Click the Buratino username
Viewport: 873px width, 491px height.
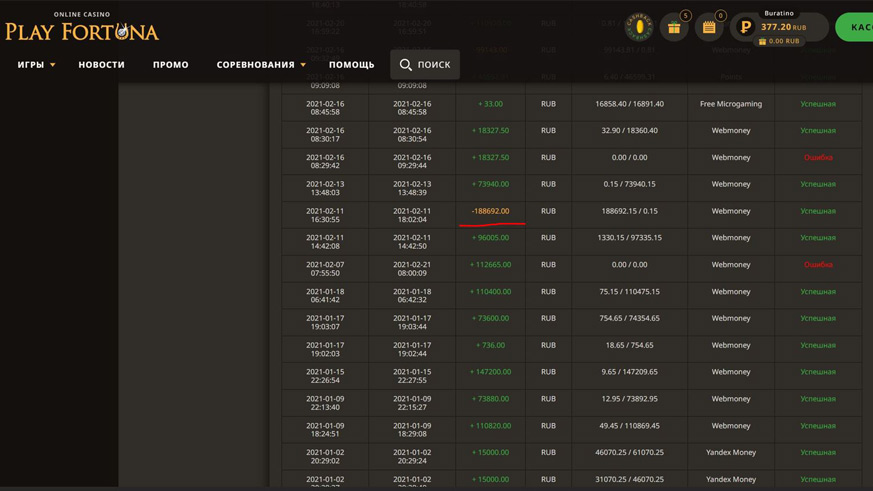pos(779,13)
